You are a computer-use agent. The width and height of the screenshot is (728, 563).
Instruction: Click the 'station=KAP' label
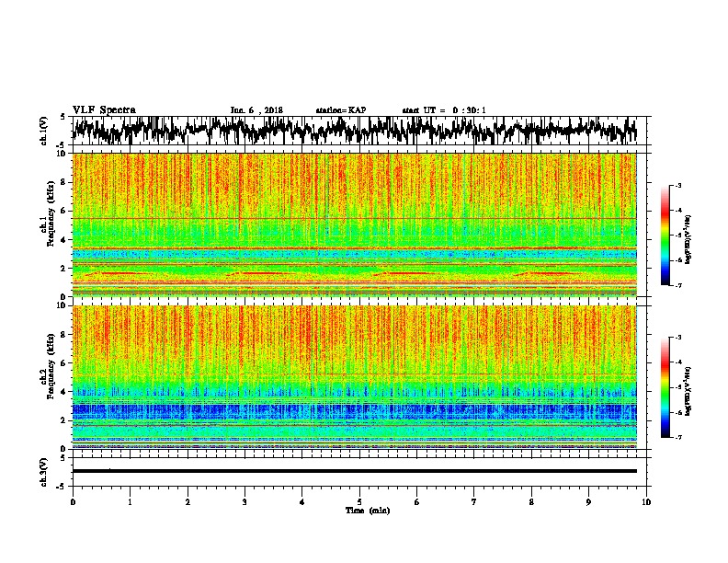click(341, 110)
